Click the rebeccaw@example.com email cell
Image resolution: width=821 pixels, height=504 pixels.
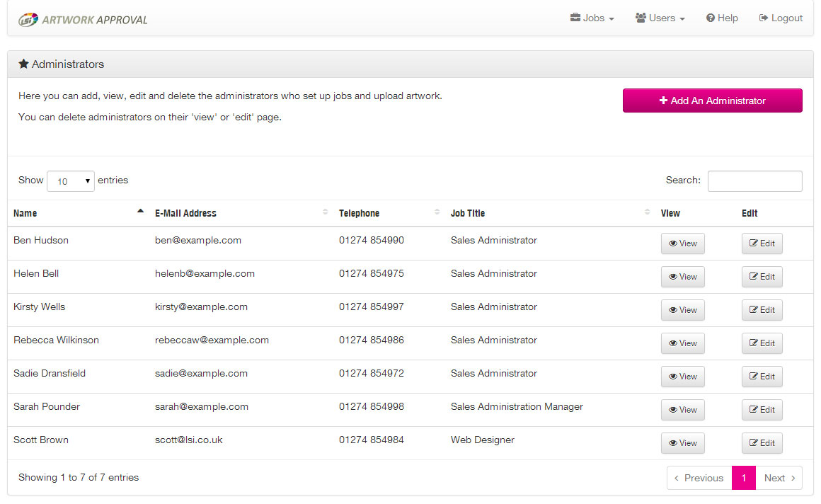click(212, 340)
